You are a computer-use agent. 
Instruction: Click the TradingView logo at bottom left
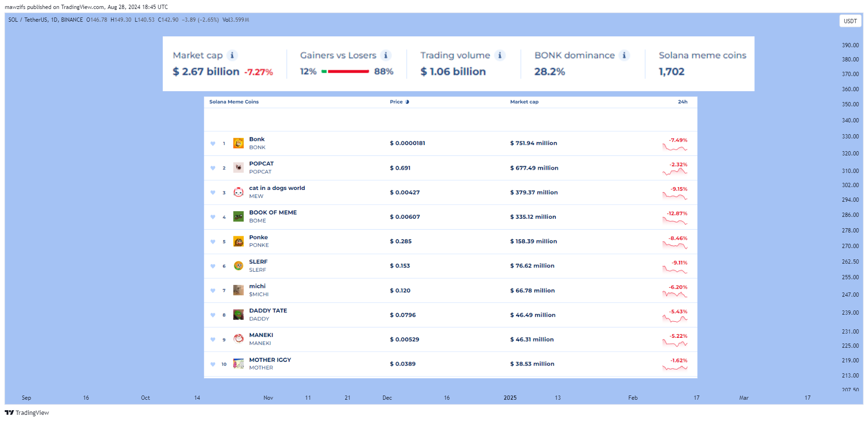click(27, 412)
